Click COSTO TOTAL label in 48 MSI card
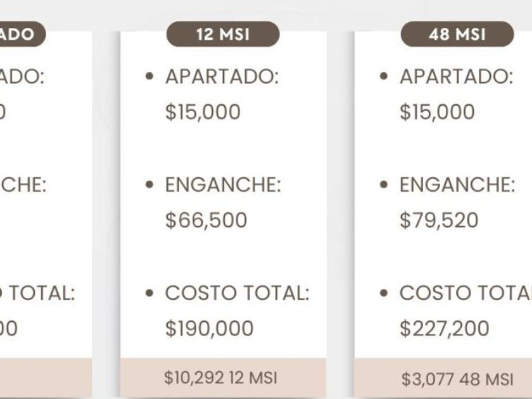This screenshot has width=532, height=399. tap(465, 293)
